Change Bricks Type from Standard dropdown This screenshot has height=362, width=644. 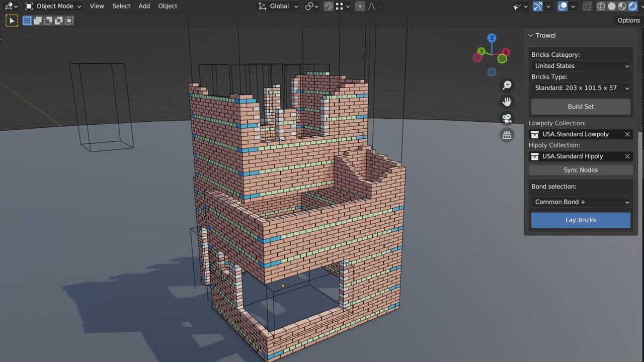(x=581, y=88)
